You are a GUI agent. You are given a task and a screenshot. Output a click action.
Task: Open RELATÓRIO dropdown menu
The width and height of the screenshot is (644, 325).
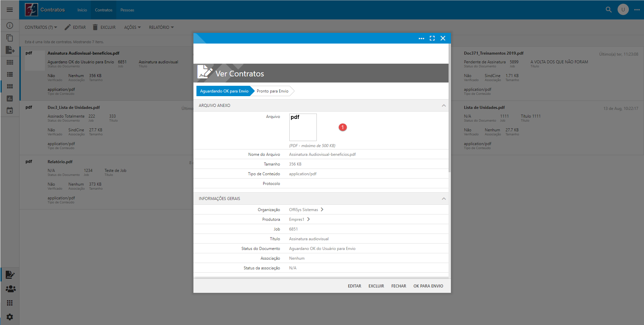pyautogui.click(x=161, y=27)
